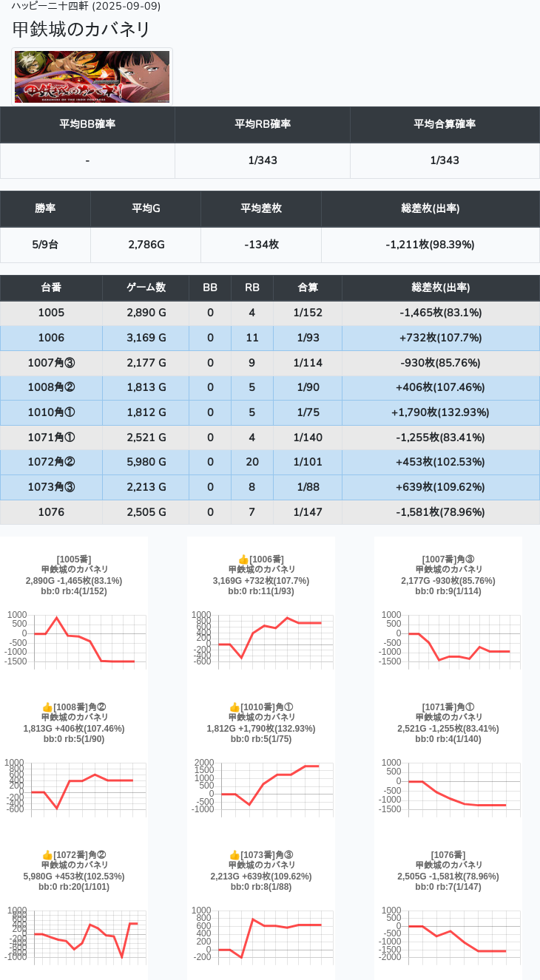Click the 甲鉄城のカバネリ page title
This screenshot has width=540, height=980.
pyautogui.click(x=82, y=30)
